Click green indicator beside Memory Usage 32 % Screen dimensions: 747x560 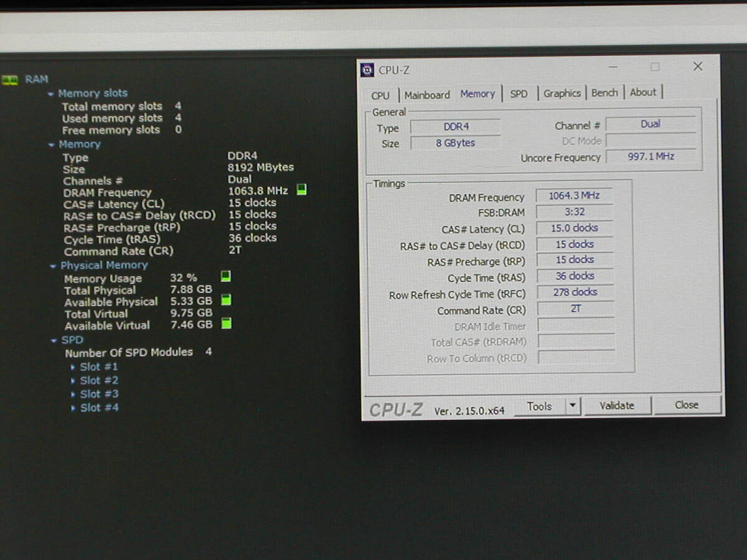point(225,276)
